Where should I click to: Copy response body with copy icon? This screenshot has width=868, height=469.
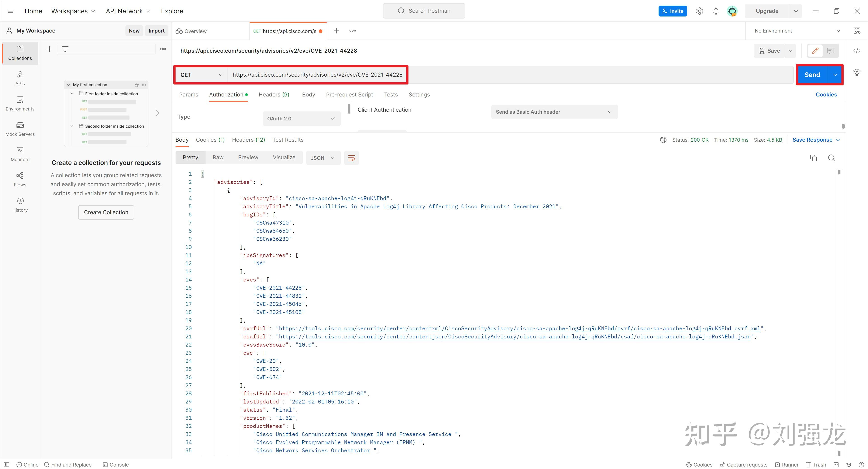[x=813, y=158]
